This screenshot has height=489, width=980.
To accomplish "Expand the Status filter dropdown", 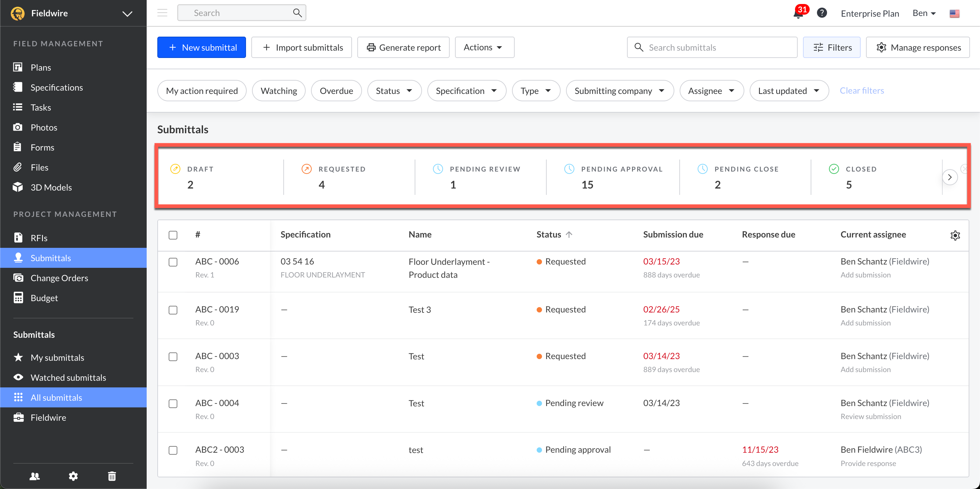I will (x=394, y=91).
